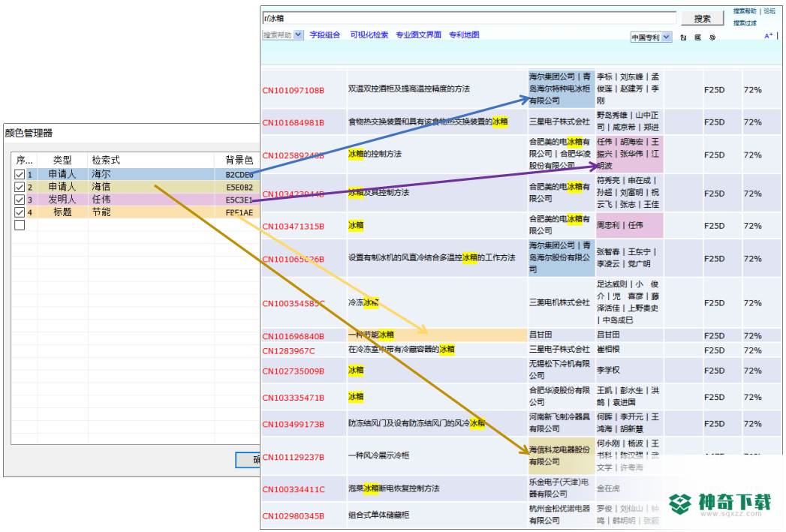This screenshot has width=786, height=532.
Task: Open the 搜索过滤 link
Action: [745, 23]
